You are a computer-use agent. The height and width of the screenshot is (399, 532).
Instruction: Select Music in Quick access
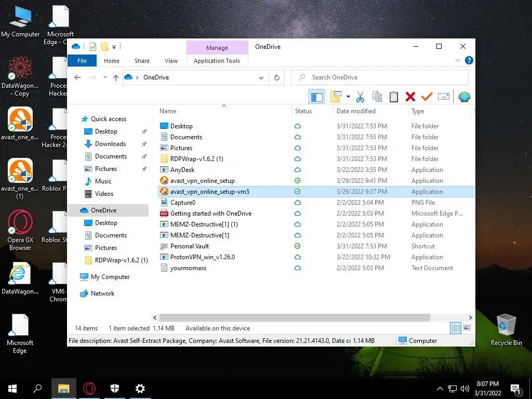click(x=103, y=181)
